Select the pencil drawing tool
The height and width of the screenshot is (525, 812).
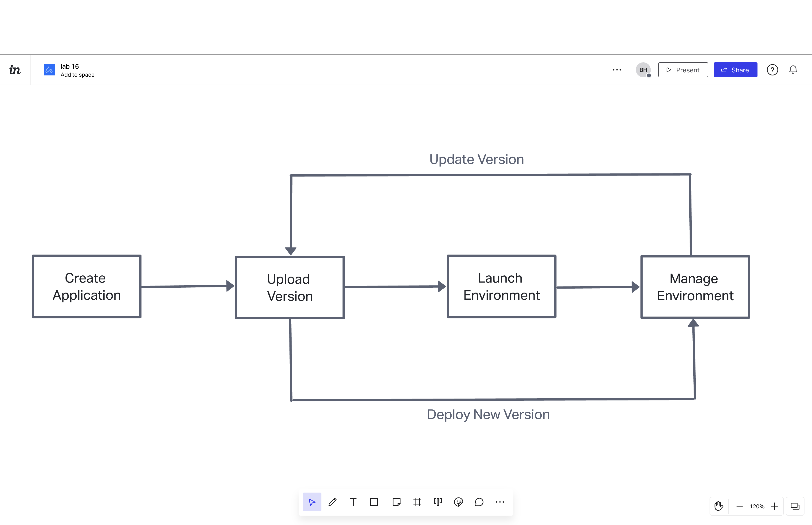pos(332,502)
